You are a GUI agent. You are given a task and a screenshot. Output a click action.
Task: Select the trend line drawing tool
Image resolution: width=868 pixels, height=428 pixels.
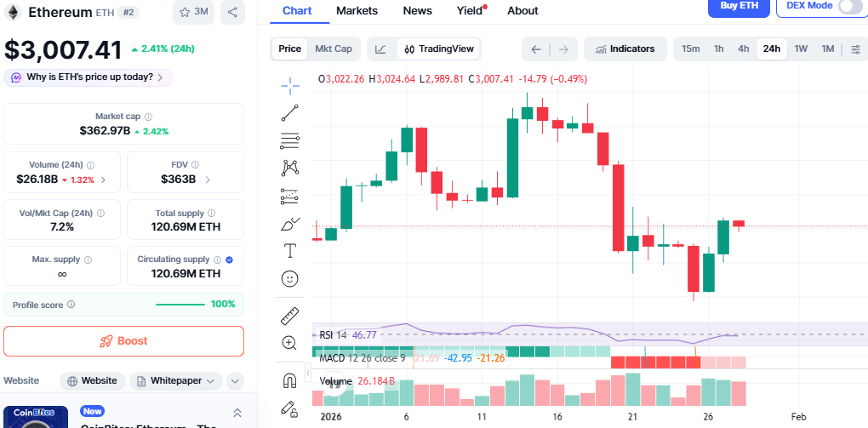[x=290, y=112]
